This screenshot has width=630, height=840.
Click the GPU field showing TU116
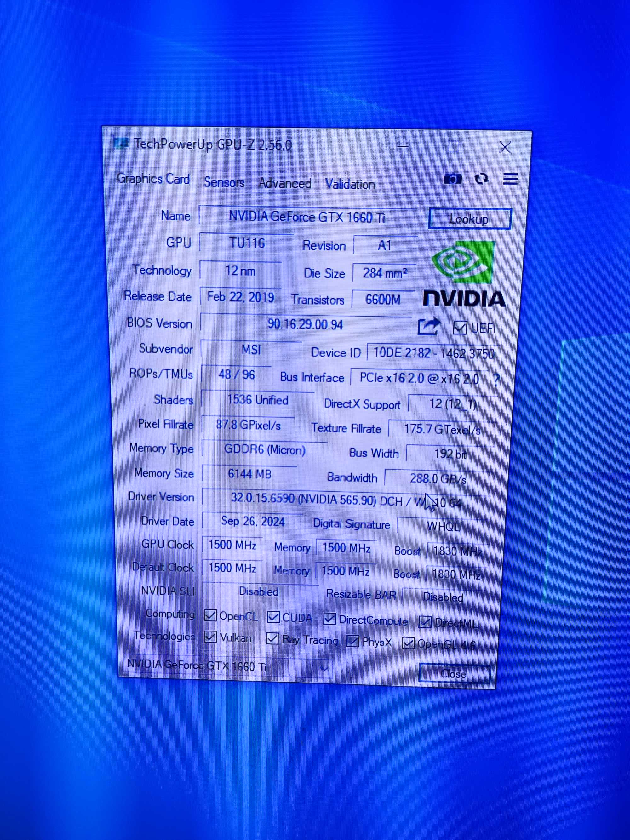pyautogui.click(x=246, y=243)
